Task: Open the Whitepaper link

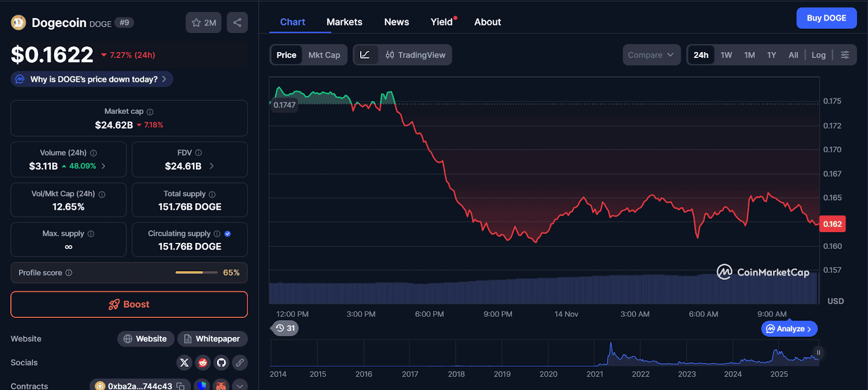Action: pyautogui.click(x=212, y=338)
